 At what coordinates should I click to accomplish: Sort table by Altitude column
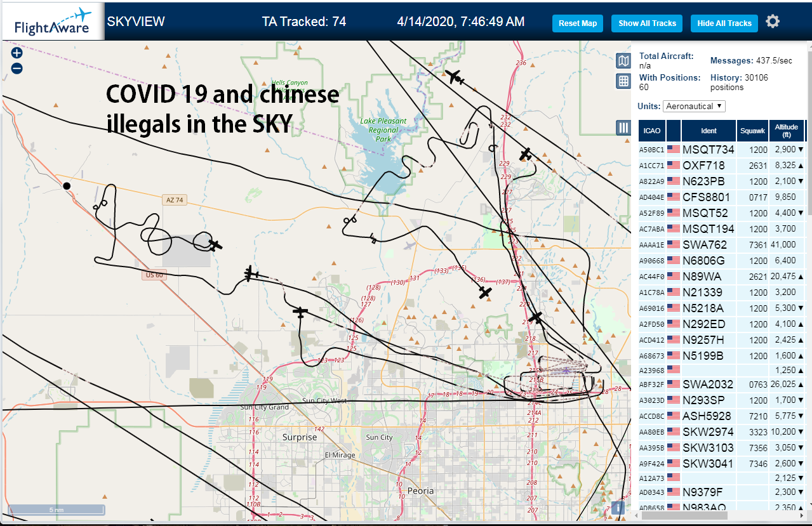tap(787, 131)
